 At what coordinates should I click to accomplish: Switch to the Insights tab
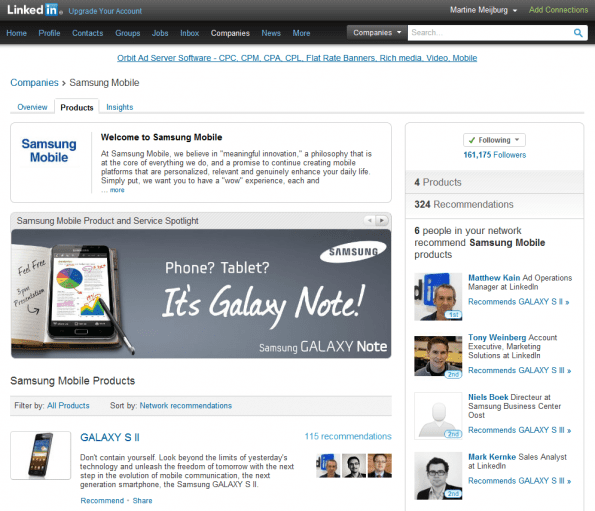(120, 107)
